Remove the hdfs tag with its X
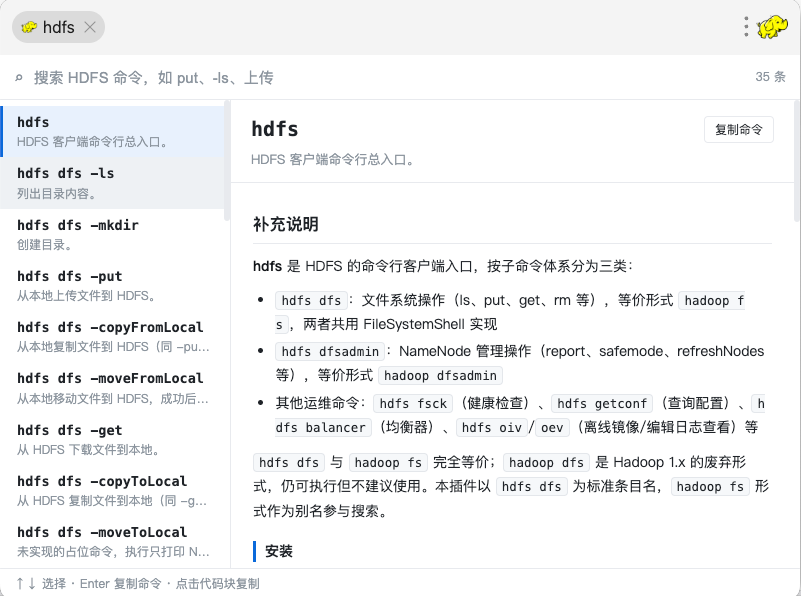 [x=90, y=27]
